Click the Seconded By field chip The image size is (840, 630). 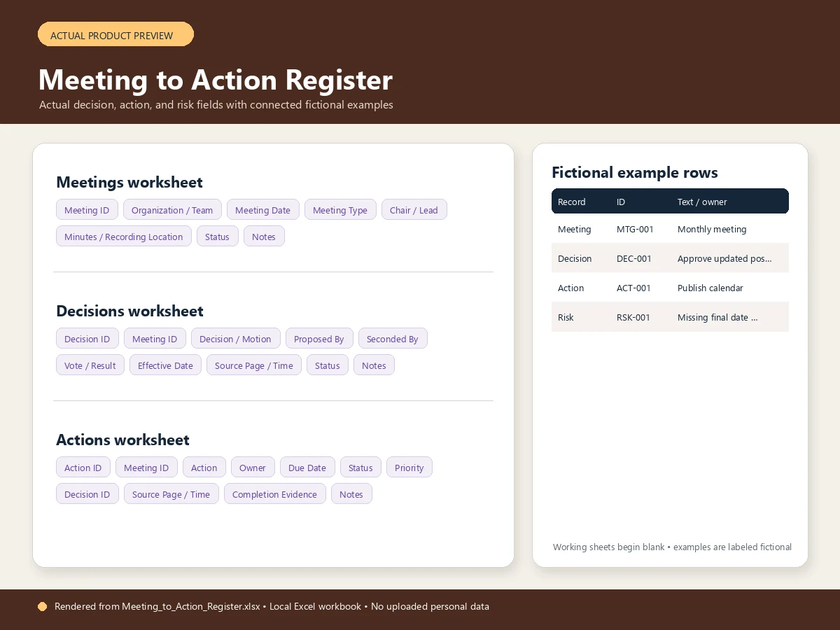point(392,339)
